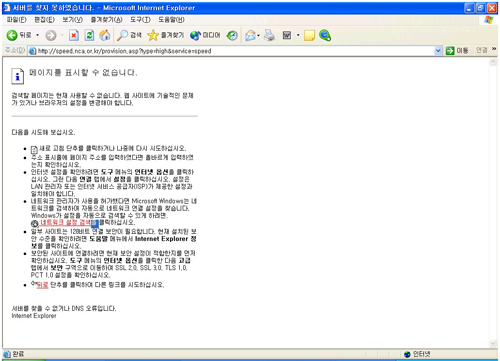Open the 파일(F) menu

coord(17,20)
